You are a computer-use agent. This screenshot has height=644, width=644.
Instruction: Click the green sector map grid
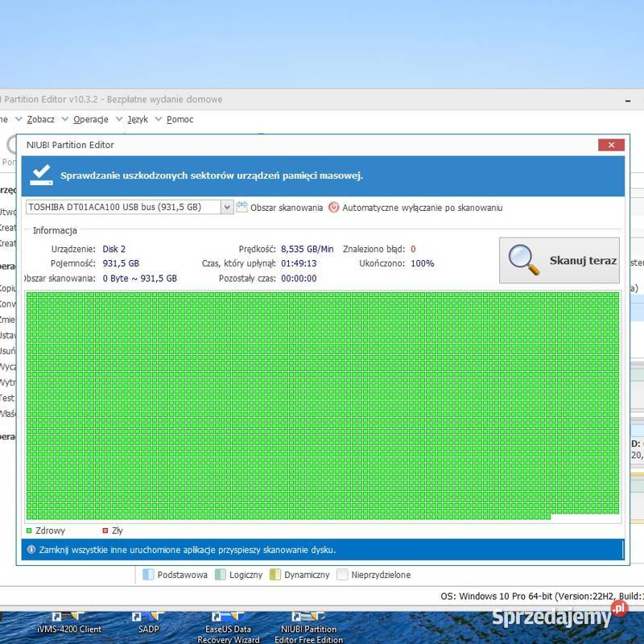(323, 406)
